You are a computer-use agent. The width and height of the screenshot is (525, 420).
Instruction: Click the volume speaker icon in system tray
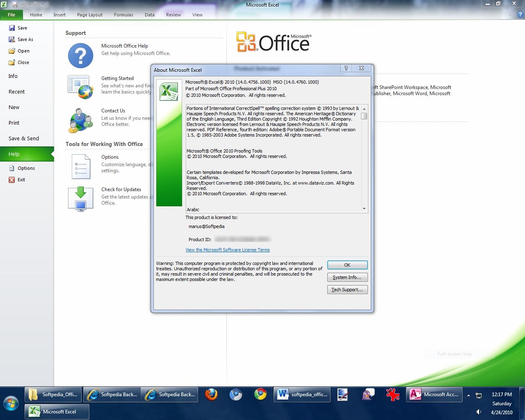479,412
